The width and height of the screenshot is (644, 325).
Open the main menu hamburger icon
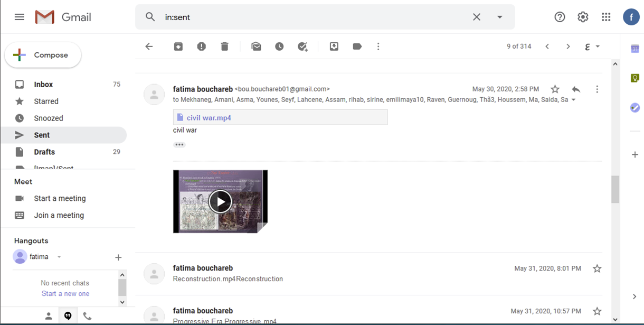(20, 17)
